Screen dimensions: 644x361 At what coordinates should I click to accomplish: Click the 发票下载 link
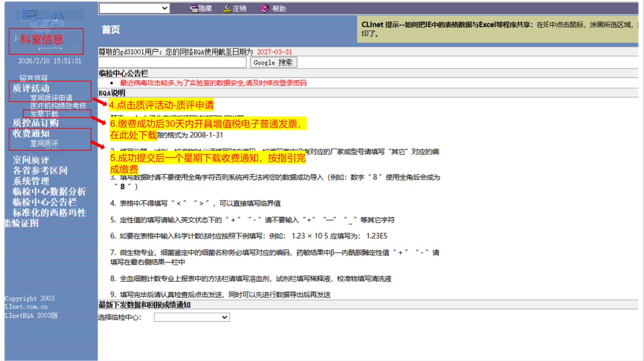44,114
